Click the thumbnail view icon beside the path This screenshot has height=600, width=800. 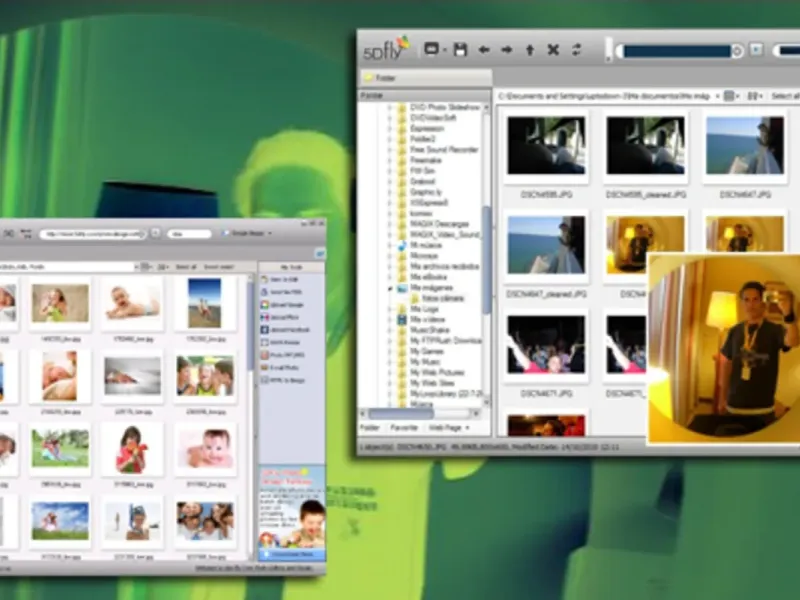coord(731,95)
